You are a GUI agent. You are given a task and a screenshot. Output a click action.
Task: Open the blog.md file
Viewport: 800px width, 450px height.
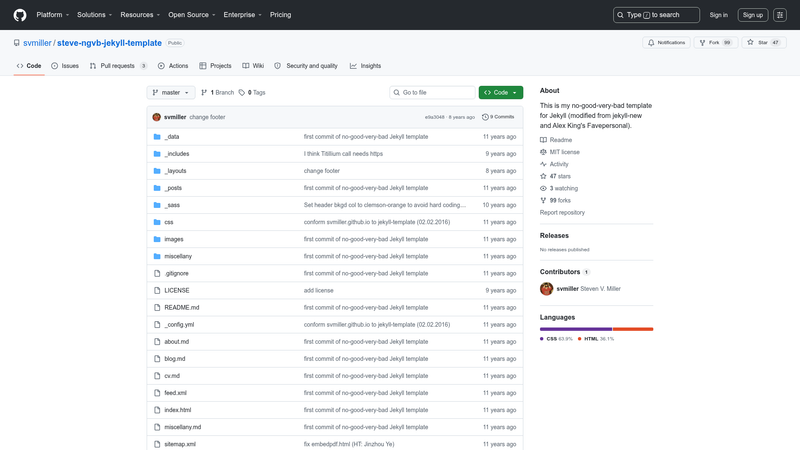click(x=174, y=359)
